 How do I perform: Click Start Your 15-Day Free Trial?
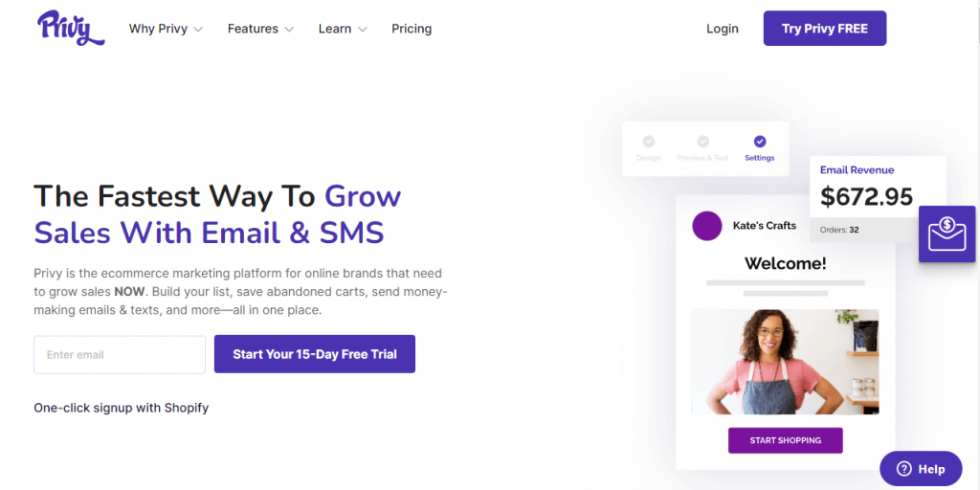pos(314,354)
